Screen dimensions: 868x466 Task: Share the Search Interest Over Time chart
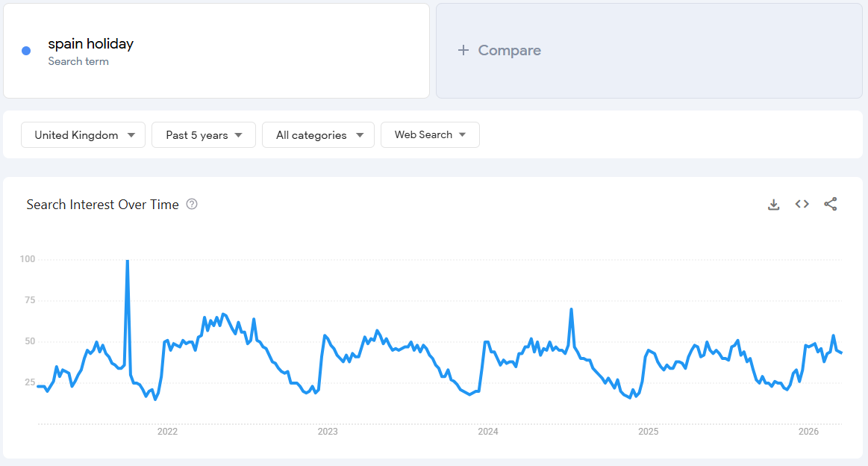tap(831, 203)
